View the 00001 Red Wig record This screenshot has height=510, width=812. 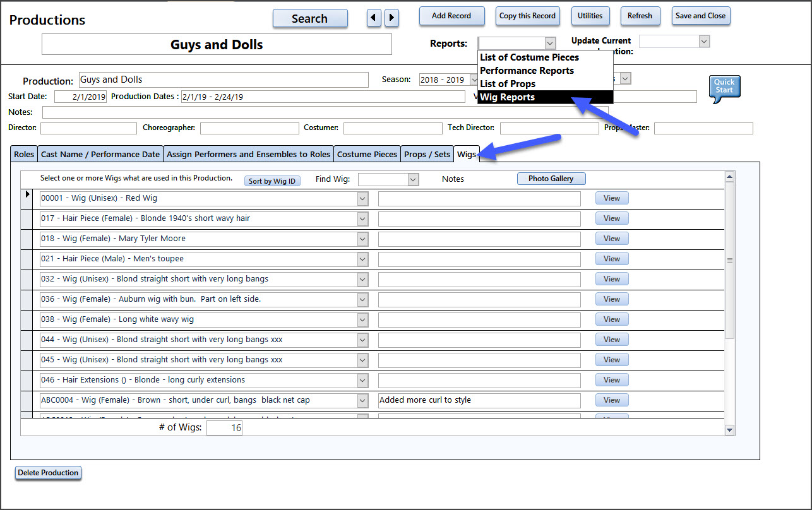(612, 198)
